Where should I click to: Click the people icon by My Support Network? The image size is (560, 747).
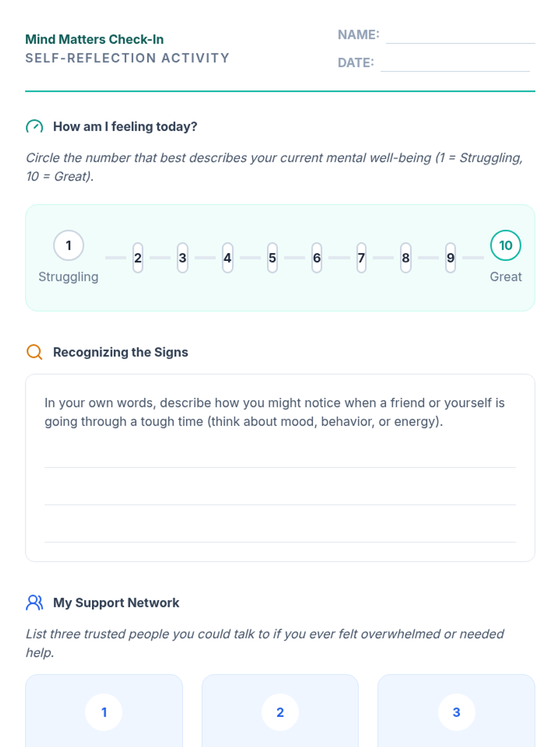click(x=35, y=603)
